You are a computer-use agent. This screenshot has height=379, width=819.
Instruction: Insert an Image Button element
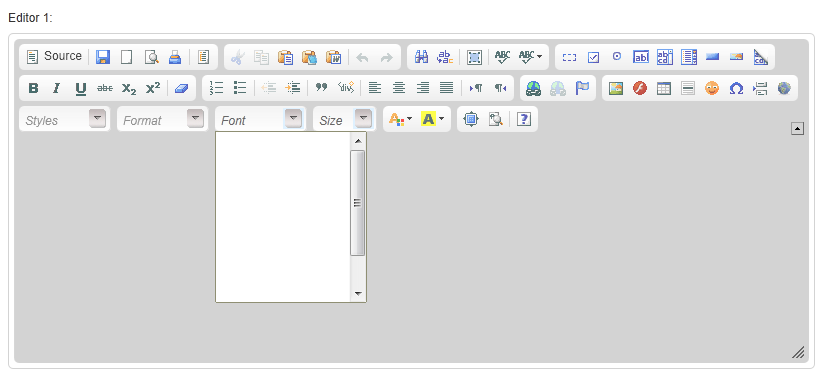click(x=736, y=57)
